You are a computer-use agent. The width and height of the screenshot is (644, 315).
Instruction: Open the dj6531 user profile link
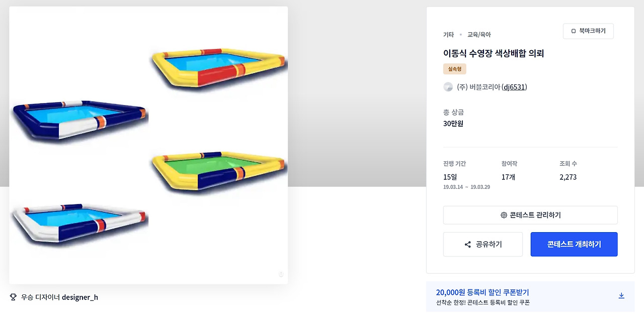[514, 87]
